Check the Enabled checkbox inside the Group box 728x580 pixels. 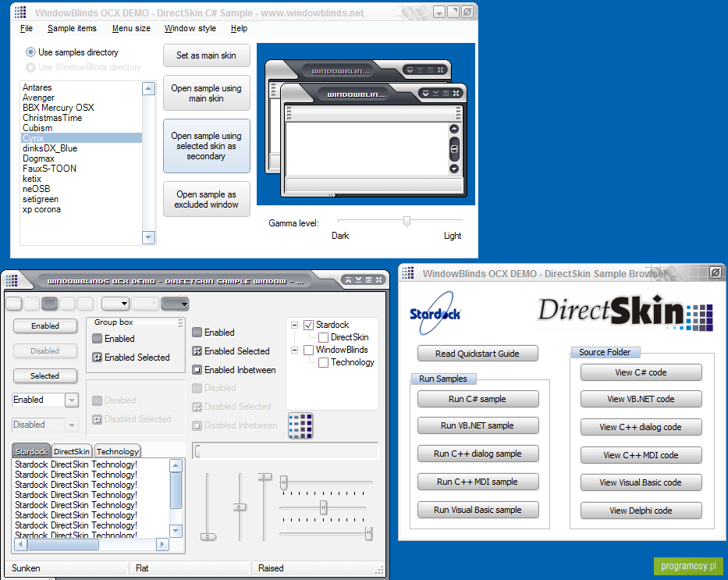[97, 339]
